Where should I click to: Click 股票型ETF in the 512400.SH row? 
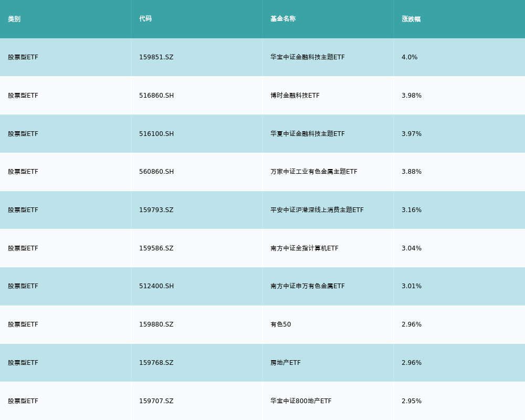pyautogui.click(x=23, y=286)
